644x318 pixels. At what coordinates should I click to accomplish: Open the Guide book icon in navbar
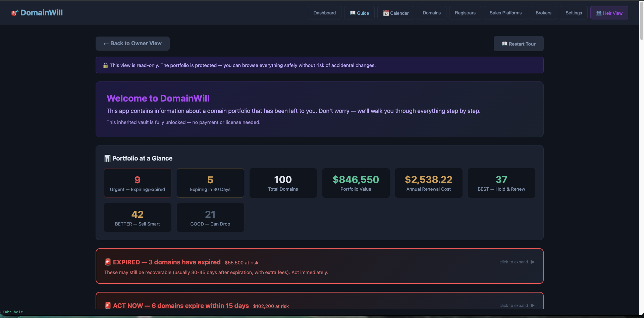point(353,13)
